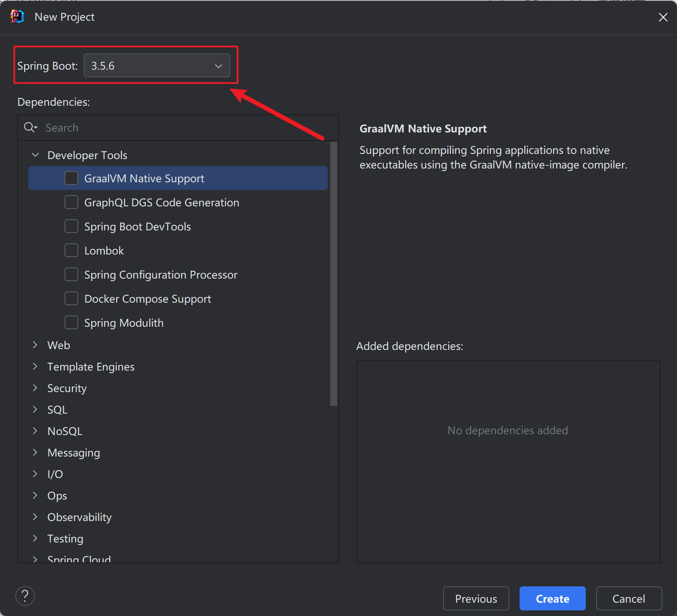Check the Spring Boot DevTools box
The width and height of the screenshot is (677, 616).
pyautogui.click(x=71, y=226)
